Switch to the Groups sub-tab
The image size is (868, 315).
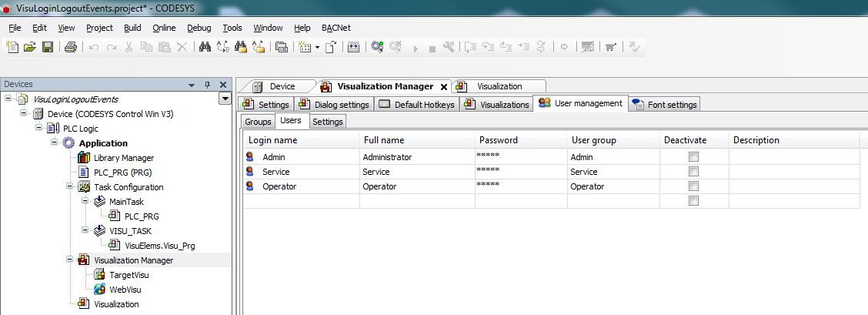click(258, 122)
